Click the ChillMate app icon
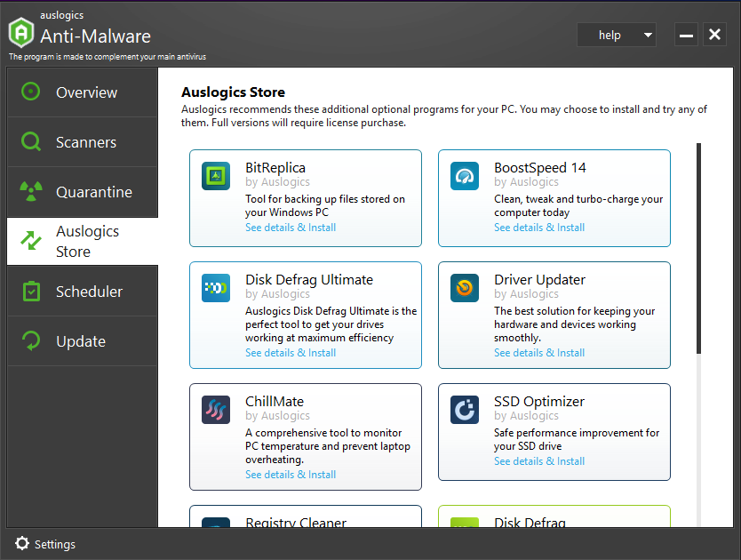 point(216,410)
